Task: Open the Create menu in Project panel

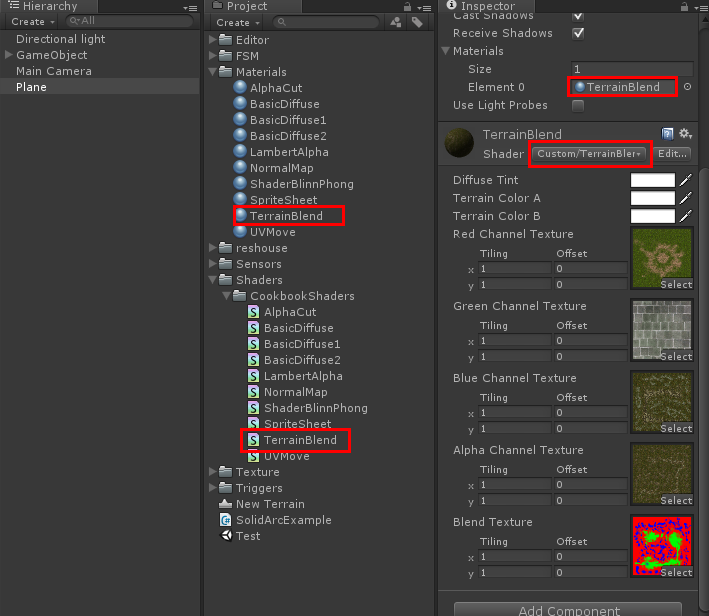Action: [x=236, y=22]
